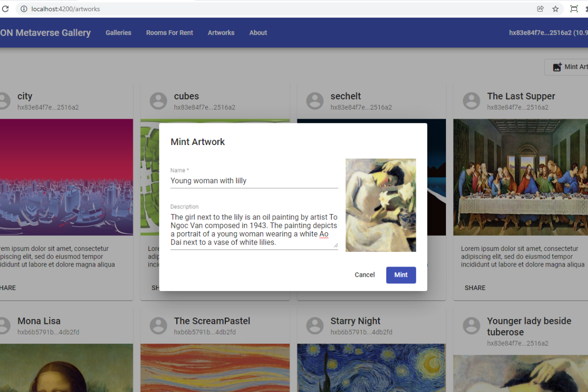Click The ScreamPastel card title

[x=212, y=321]
